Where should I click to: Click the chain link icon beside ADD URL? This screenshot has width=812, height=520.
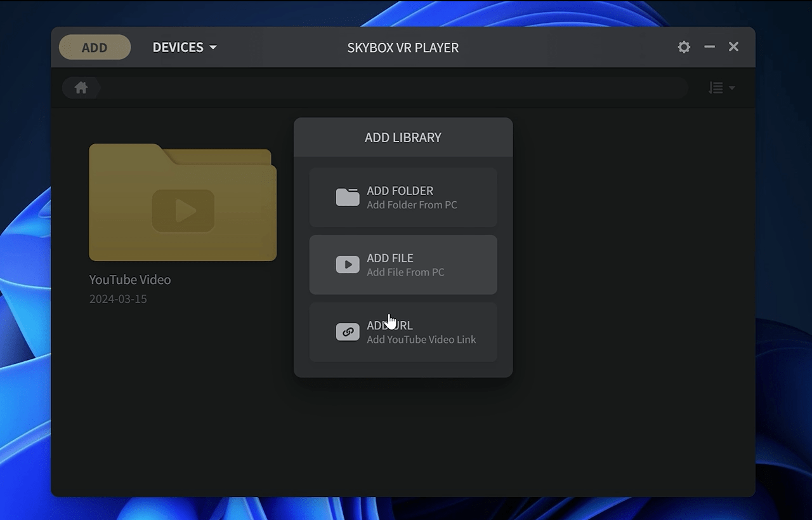[347, 332]
